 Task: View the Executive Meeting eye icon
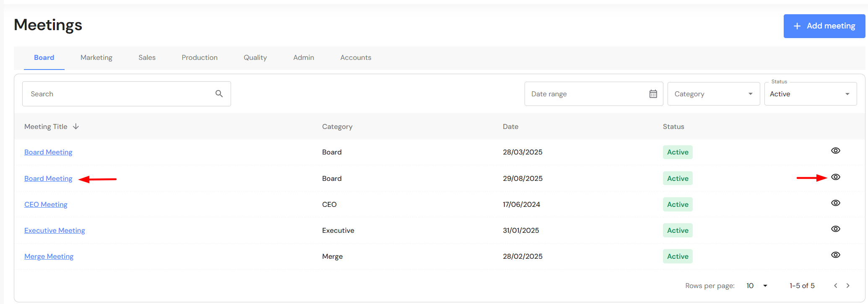point(835,229)
